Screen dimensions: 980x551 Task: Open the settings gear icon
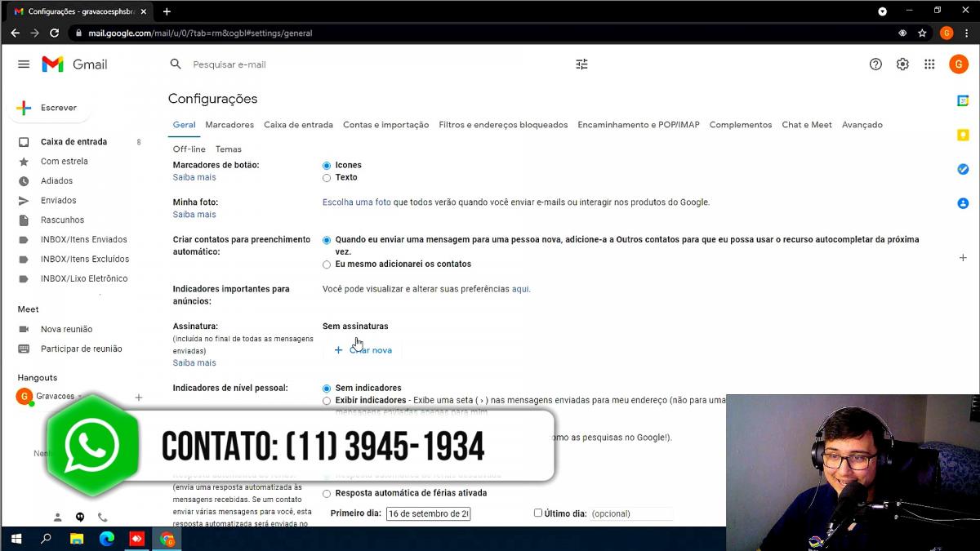tap(902, 64)
